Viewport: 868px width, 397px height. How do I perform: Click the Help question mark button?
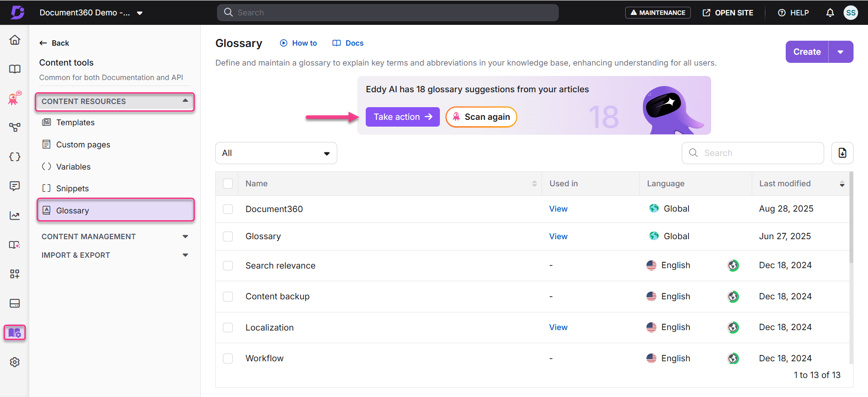(793, 13)
